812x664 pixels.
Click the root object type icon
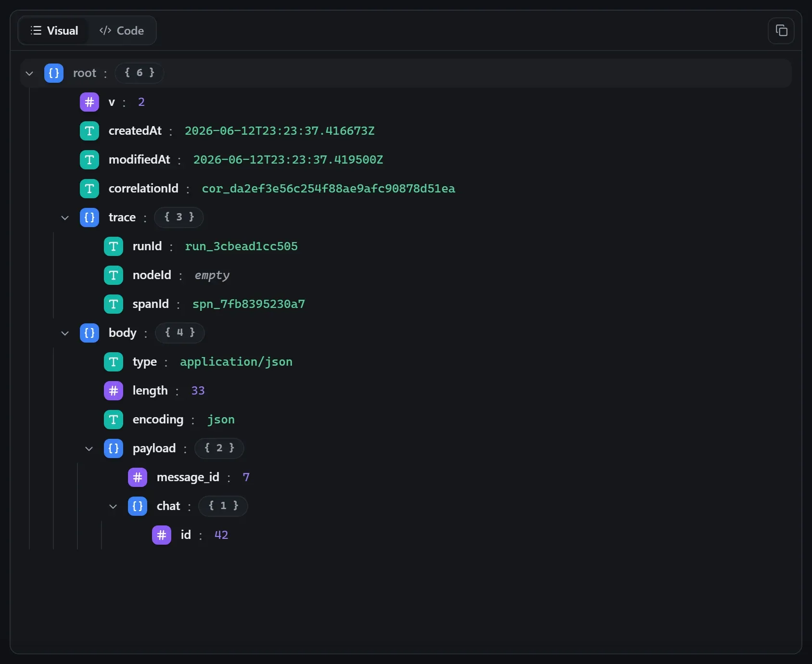coord(54,73)
